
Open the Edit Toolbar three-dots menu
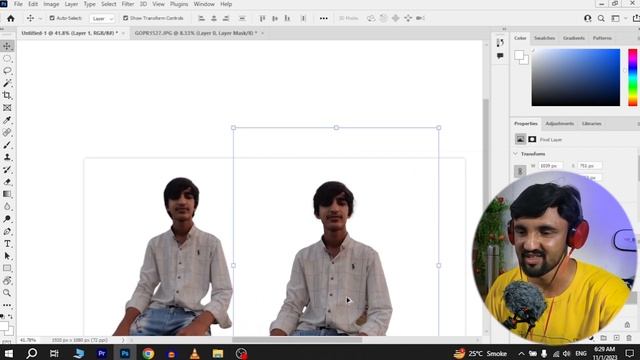(7, 305)
